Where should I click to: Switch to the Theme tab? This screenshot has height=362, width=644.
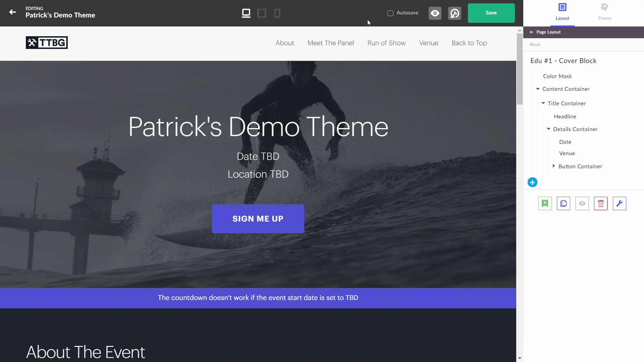coord(604,12)
